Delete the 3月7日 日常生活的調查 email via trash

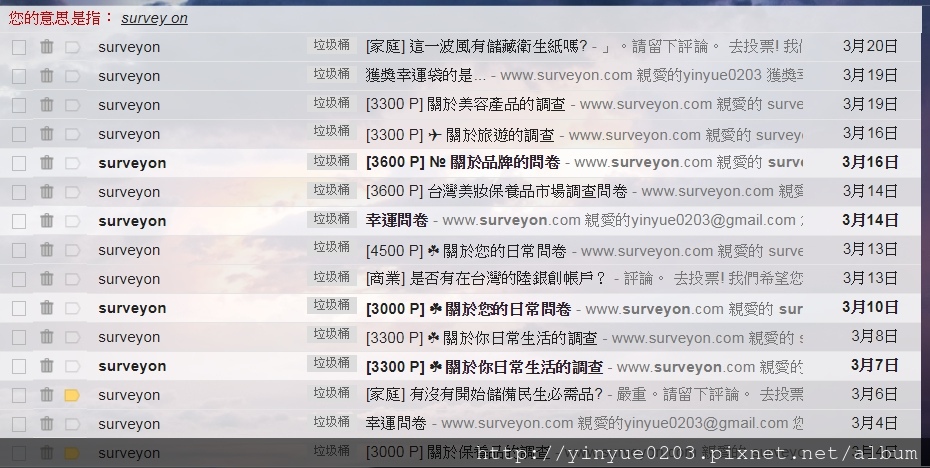(47, 366)
